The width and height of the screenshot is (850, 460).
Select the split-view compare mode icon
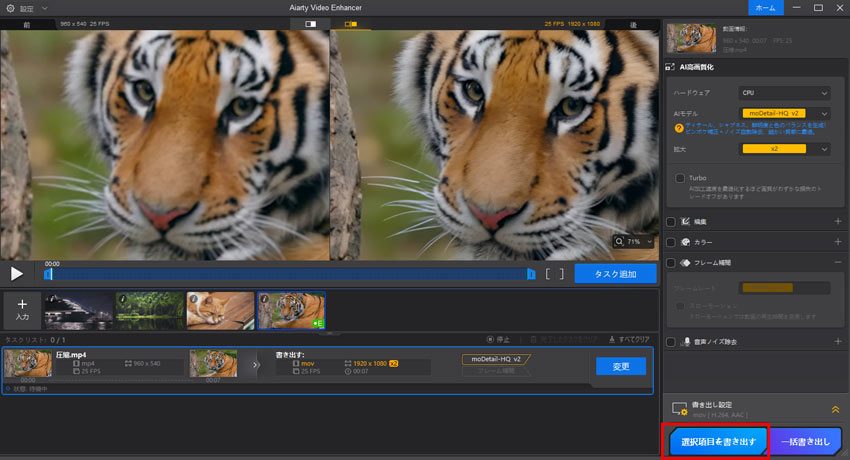tap(351, 24)
